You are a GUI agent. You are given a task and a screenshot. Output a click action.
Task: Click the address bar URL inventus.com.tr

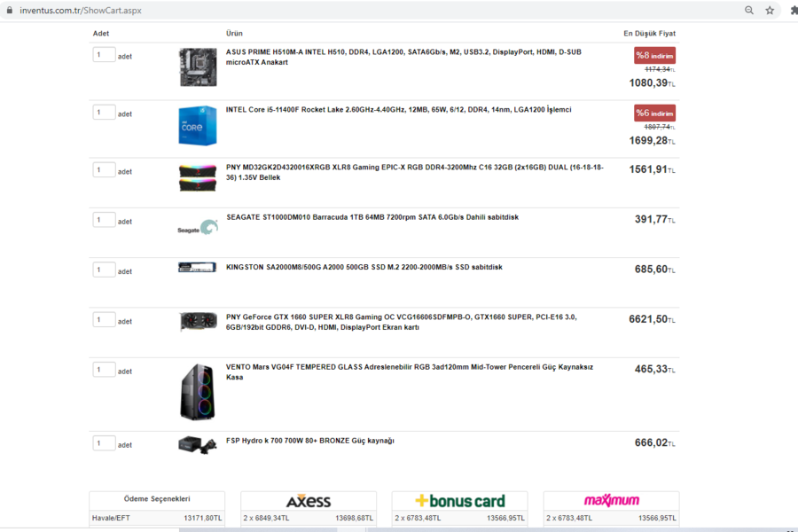coord(81,10)
